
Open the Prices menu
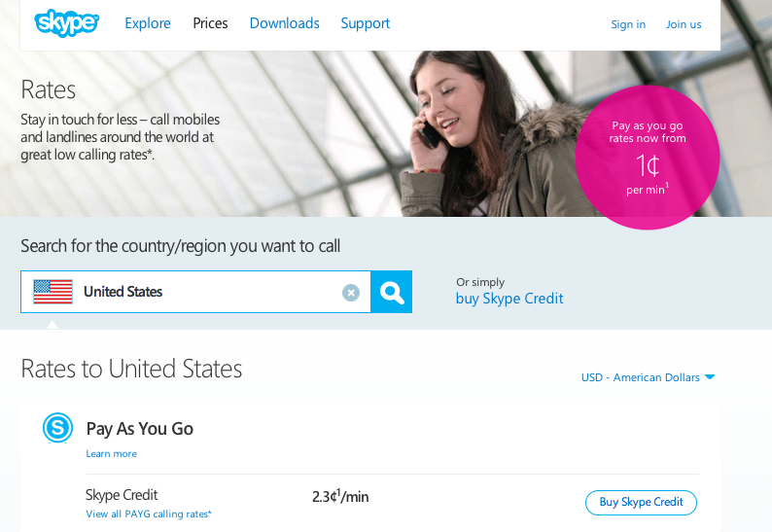[210, 23]
